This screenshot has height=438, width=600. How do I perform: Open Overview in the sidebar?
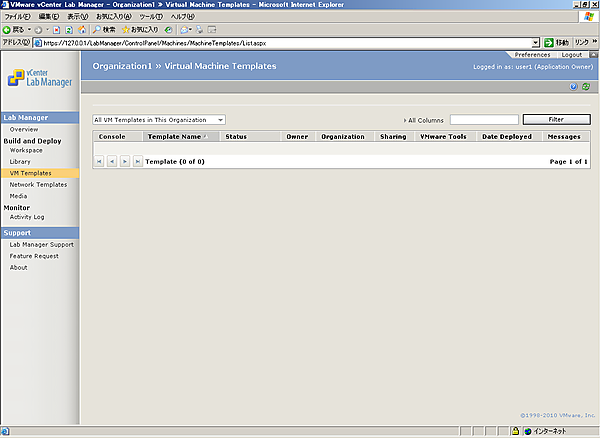[x=24, y=129]
